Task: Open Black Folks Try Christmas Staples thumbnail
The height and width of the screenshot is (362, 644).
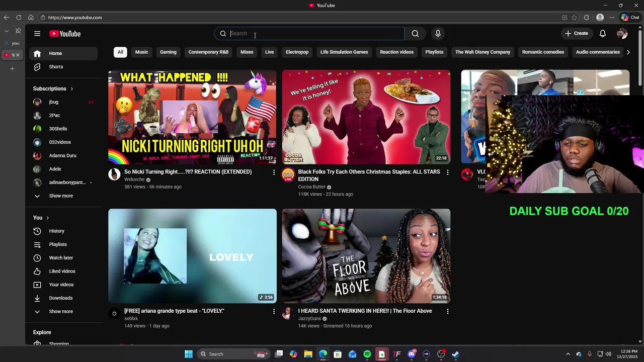Action: pyautogui.click(x=366, y=117)
